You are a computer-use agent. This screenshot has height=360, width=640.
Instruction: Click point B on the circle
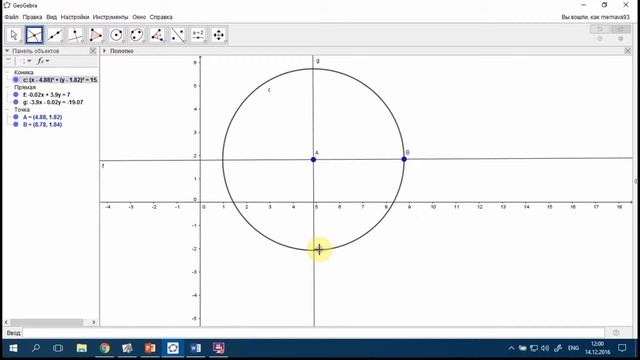click(404, 159)
